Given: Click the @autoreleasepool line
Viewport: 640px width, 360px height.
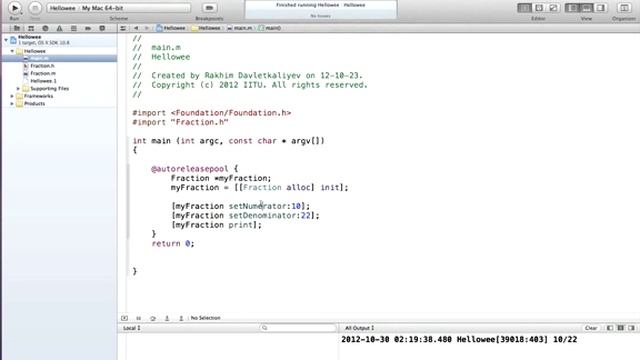Looking at the screenshot, I should point(195,169).
